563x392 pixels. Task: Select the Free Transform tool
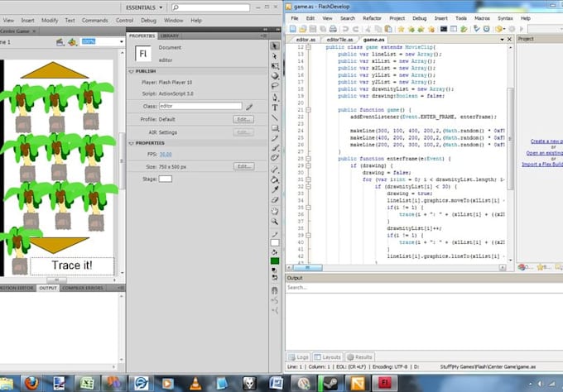pyautogui.click(x=275, y=66)
